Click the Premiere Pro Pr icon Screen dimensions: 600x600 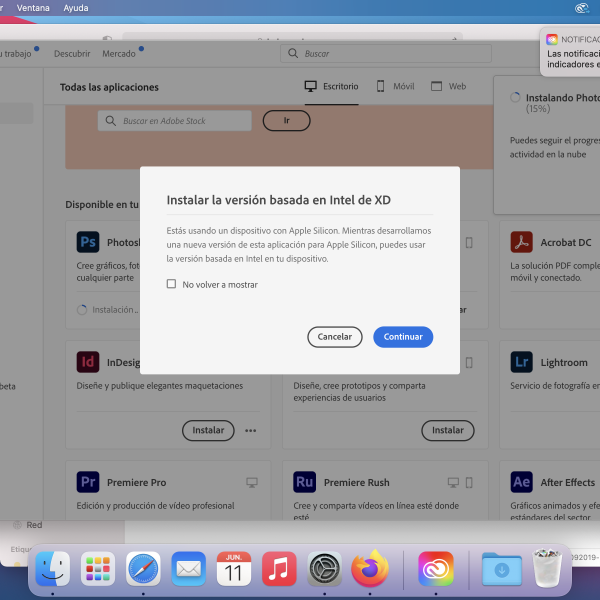(88, 482)
